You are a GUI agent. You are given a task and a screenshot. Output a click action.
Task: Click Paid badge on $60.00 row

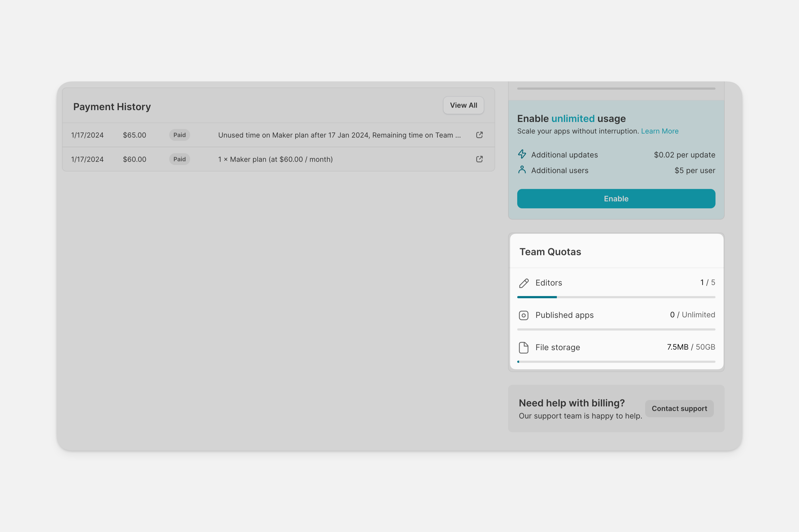pos(179,159)
